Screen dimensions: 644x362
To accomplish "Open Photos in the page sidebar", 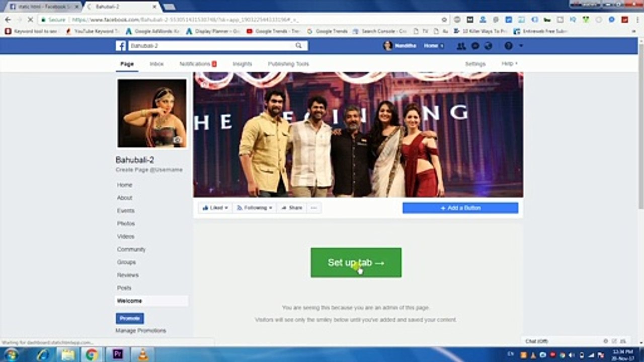I will 126,223.
